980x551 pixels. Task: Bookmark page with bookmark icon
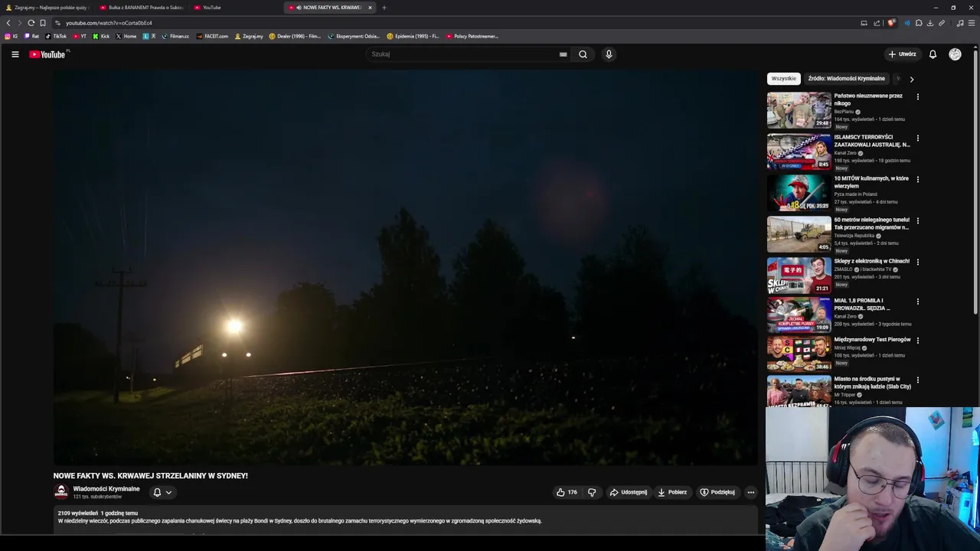(x=43, y=23)
